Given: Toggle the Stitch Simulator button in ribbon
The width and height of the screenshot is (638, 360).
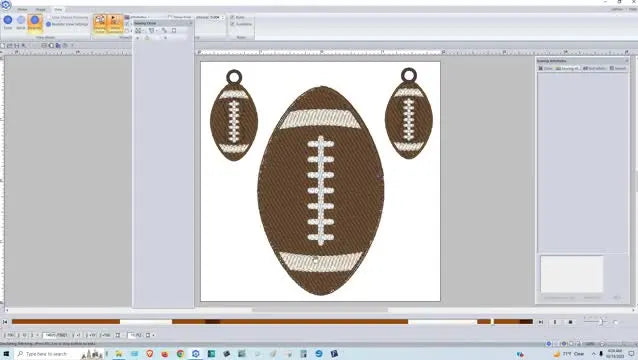Looking at the screenshot, I should pyautogui.click(x=115, y=23).
